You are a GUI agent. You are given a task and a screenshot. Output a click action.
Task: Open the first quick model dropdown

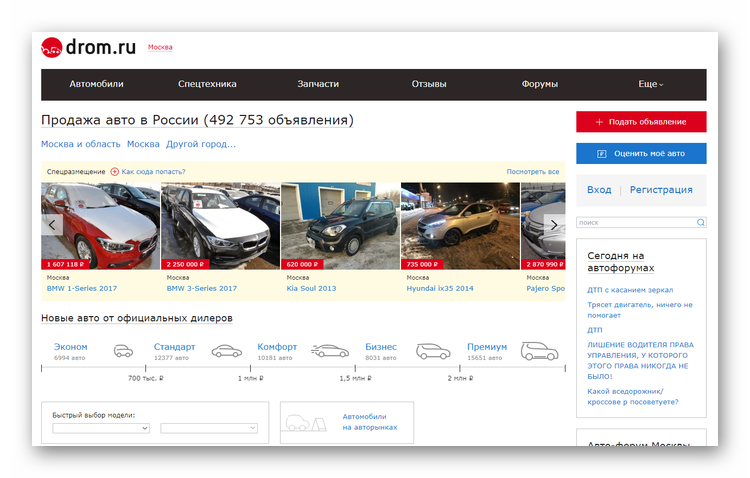(x=101, y=428)
